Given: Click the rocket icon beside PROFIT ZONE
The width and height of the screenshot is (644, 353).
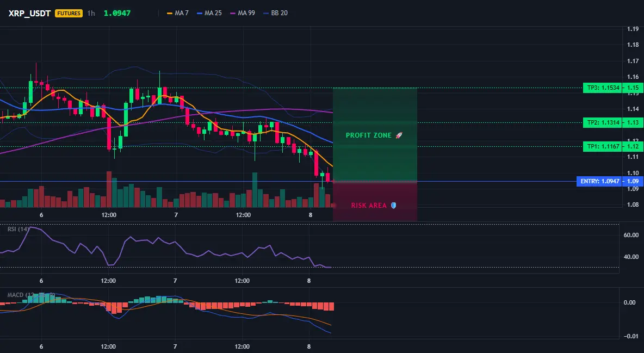Looking at the screenshot, I should click(399, 135).
